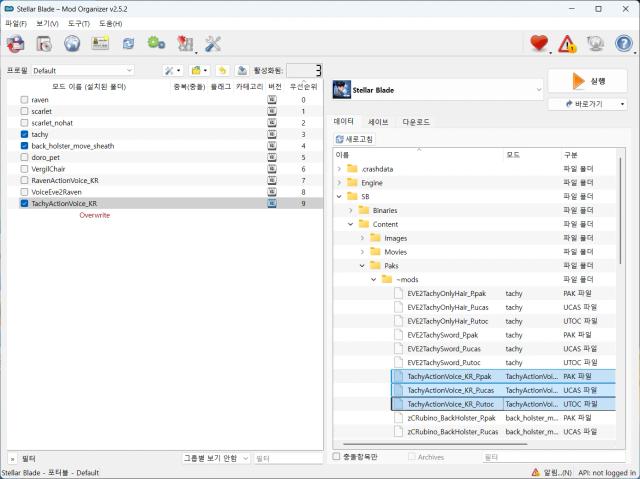640x479 pixels.
Task: Collapse the SB folder
Action: [339, 196]
